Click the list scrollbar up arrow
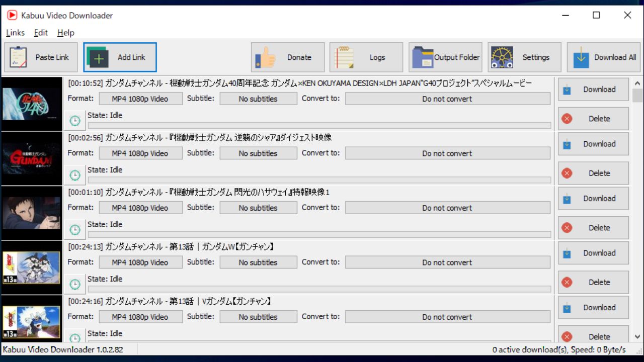 [x=637, y=83]
